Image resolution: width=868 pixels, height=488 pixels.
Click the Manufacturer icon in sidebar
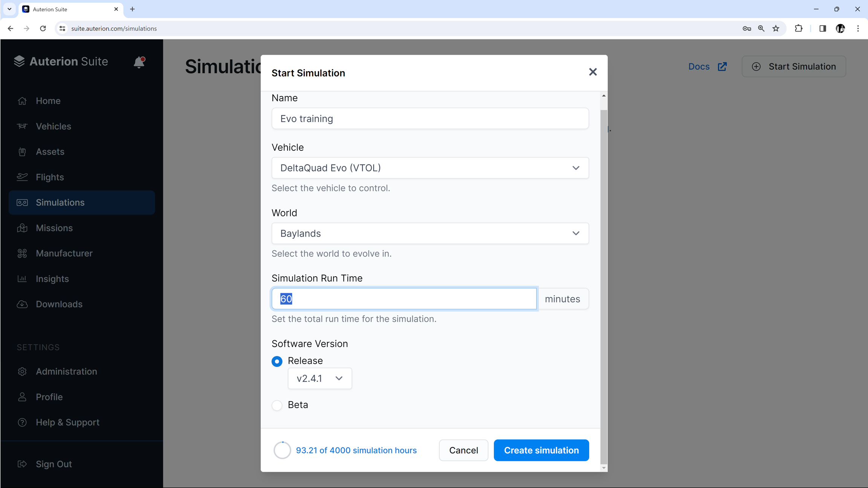tap(22, 253)
